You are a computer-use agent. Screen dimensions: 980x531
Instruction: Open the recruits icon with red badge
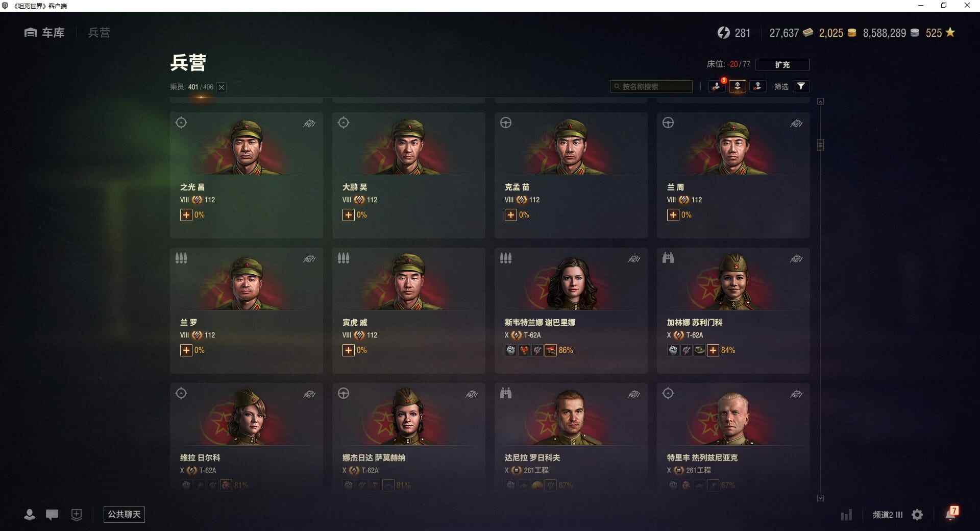coord(717,86)
